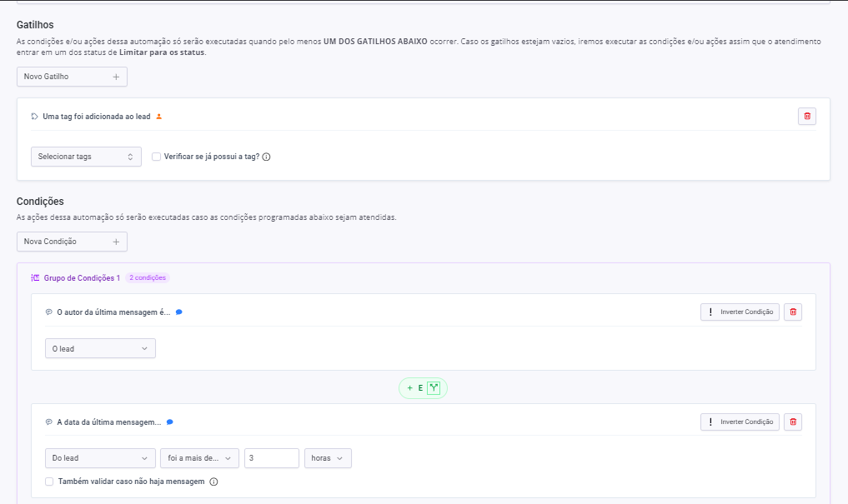Open the 'Selecionar tags' dropdown

(86, 157)
